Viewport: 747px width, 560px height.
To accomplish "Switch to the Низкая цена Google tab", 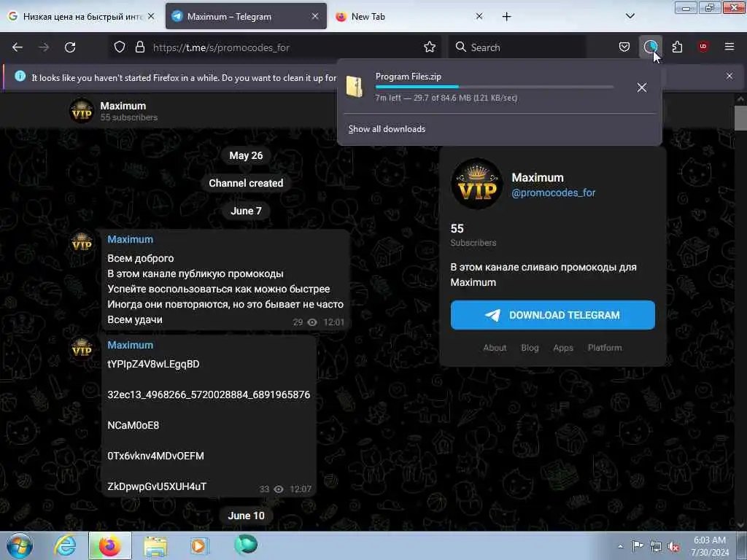I will tap(81, 16).
